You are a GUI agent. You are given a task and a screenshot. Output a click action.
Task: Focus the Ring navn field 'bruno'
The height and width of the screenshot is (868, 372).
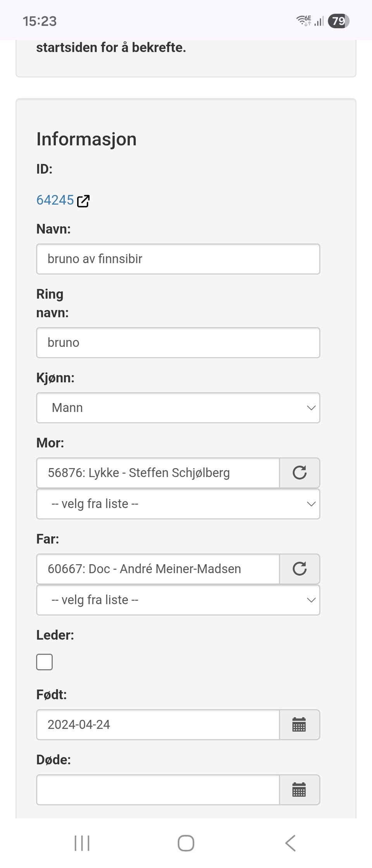click(x=178, y=343)
